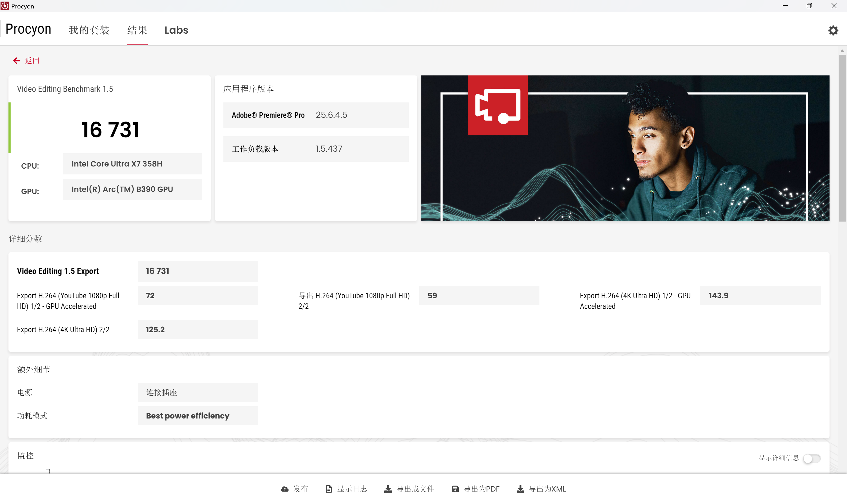The height and width of the screenshot is (504, 847).
Task: Open the Labs tab
Action: 176,30
